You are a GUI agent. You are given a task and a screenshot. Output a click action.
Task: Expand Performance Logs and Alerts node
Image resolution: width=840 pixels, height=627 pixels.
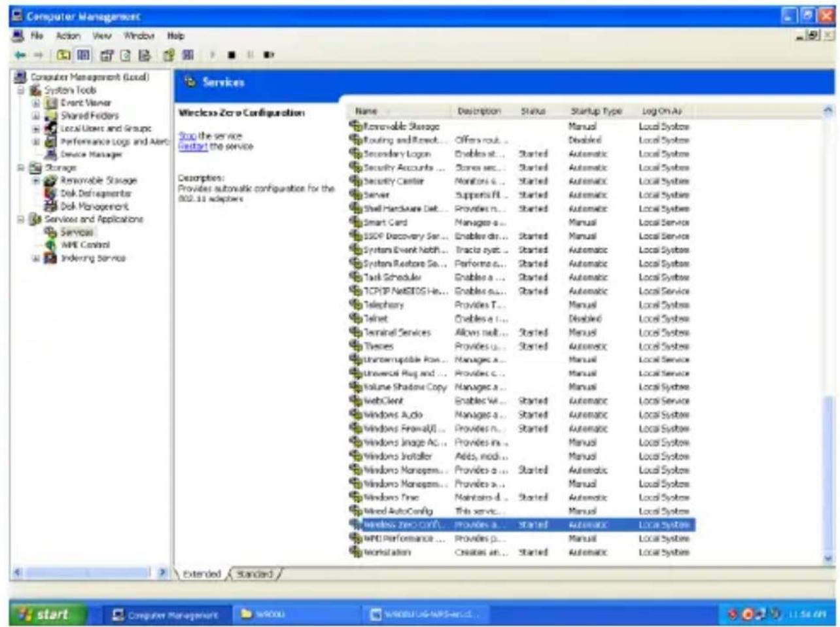click(x=37, y=142)
